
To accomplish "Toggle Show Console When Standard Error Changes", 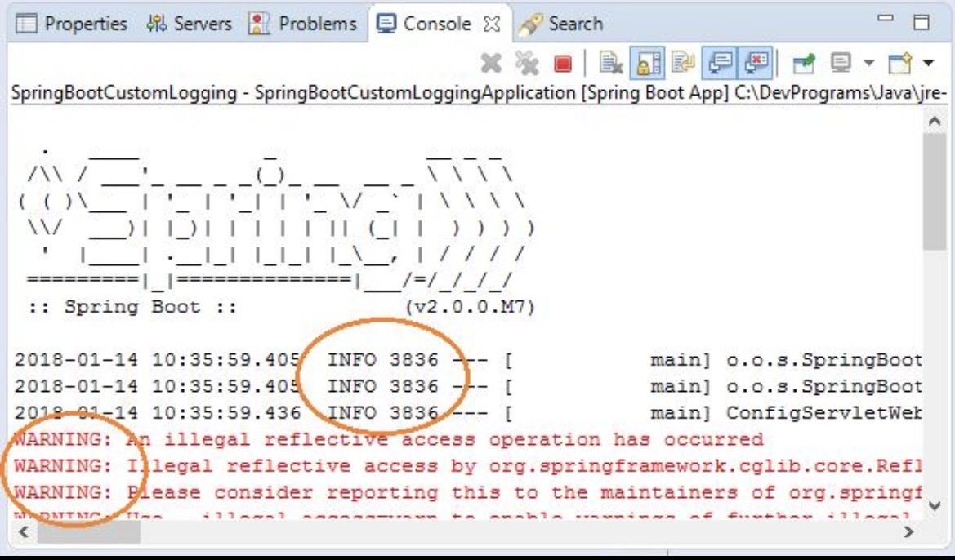I will (x=756, y=63).
